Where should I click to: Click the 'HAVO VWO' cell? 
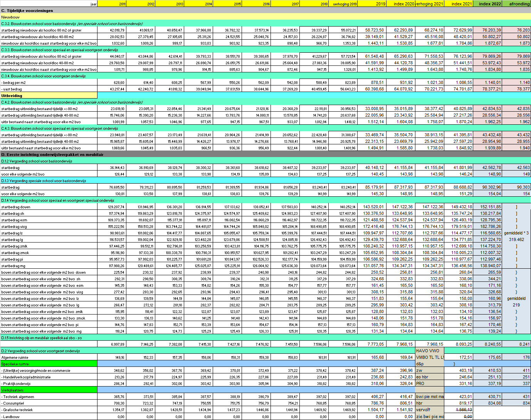(429, 351)
